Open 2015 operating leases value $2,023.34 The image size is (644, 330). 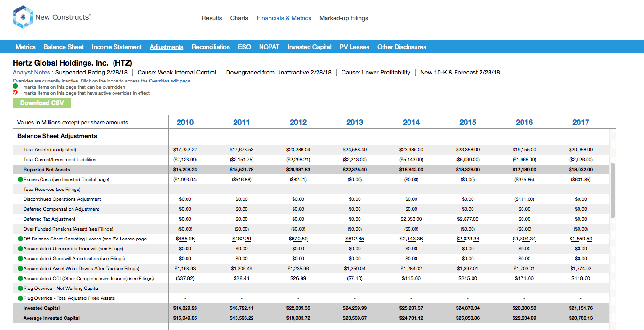[x=468, y=239]
